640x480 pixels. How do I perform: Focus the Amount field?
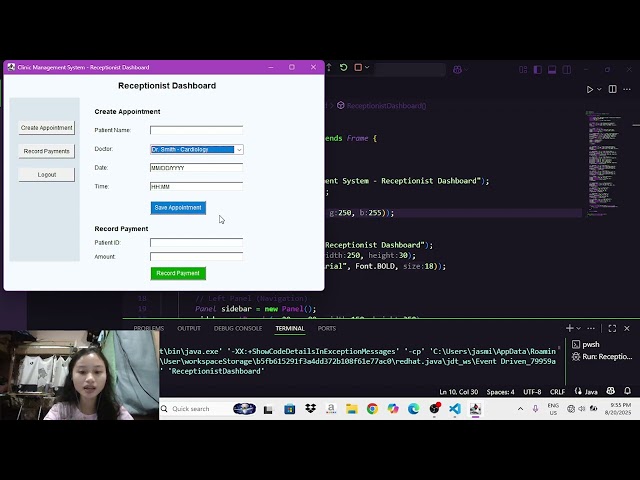coord(196,257)
